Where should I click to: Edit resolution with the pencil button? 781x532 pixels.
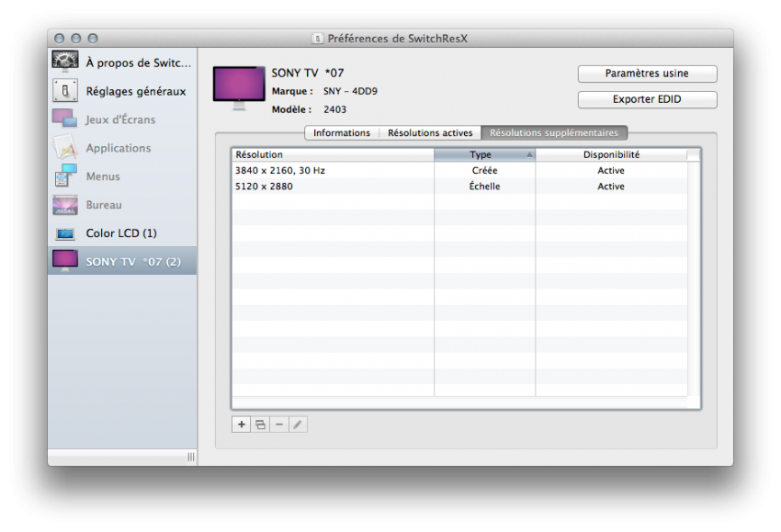pyautogui.click(x=298, y=424)
